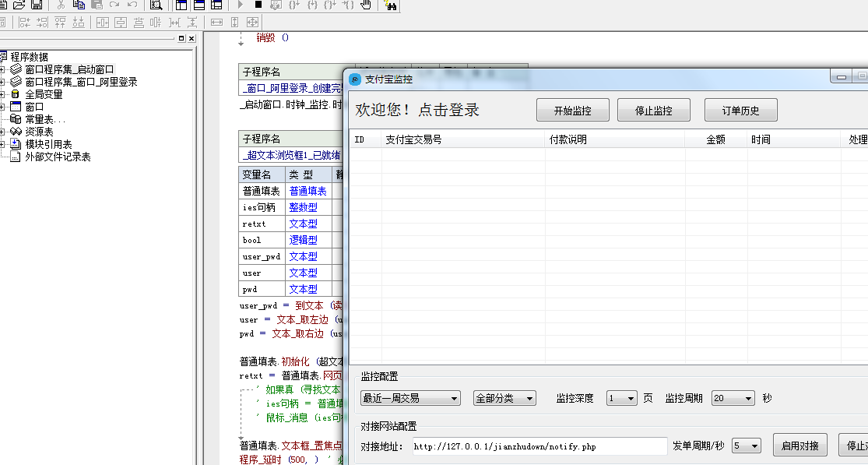Click the magnifier preview icon

pos(156,5)
